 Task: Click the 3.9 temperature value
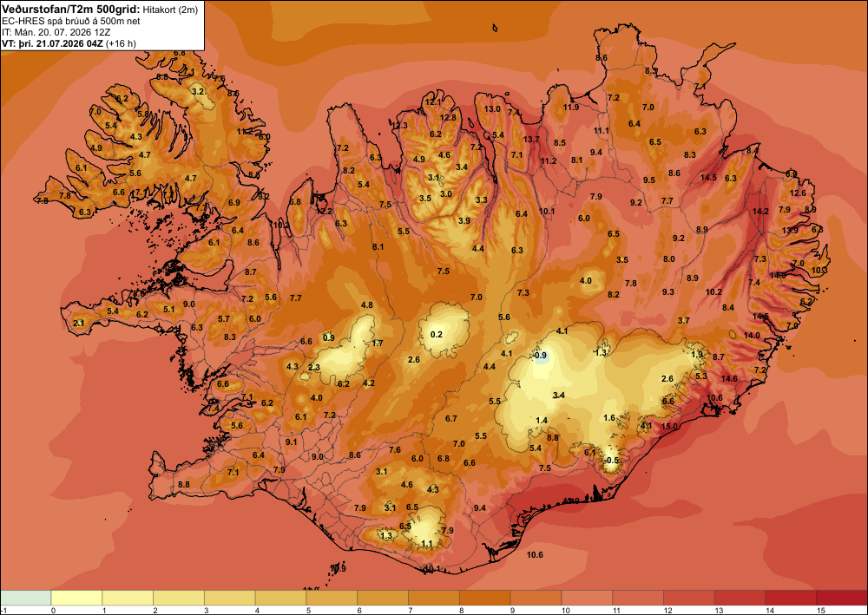[464, 221]
